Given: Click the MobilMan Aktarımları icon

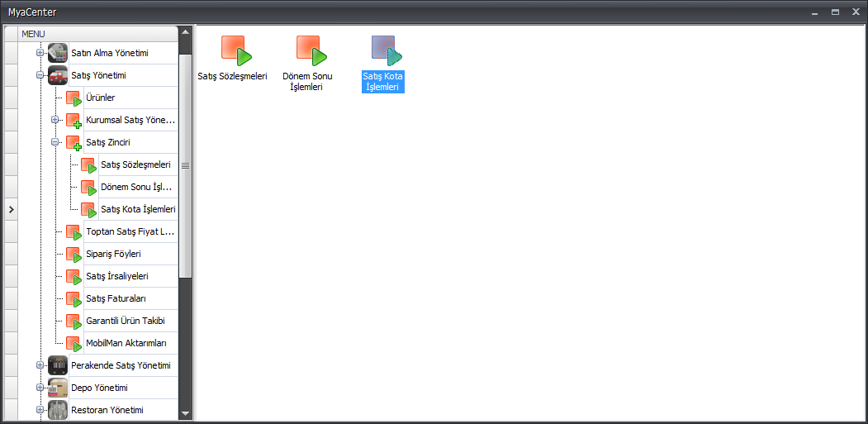Looking at the screenshot, I should (x=74, y=344).
